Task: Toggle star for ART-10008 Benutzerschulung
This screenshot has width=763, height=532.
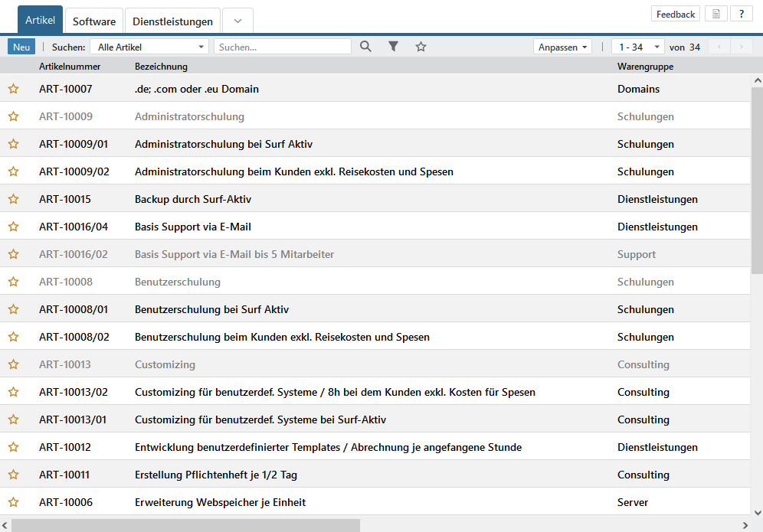Action: pyautogui.click(x=14, y=282)
